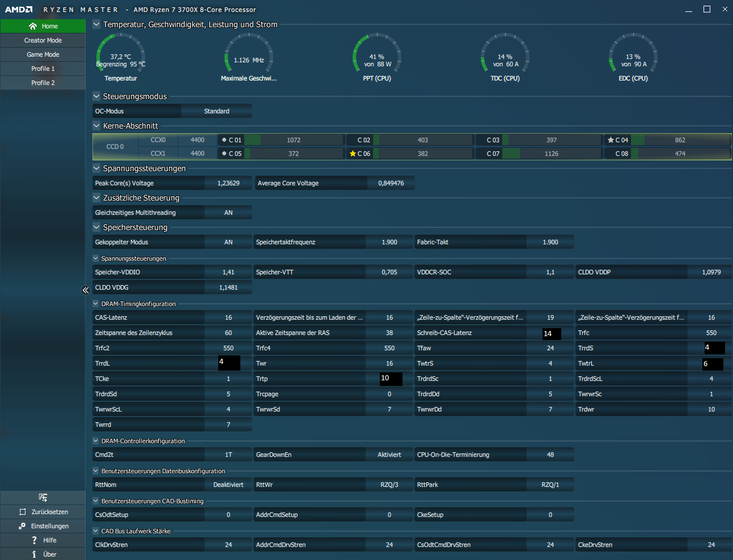Click the star icon on core C 04
The image size is (733, 560).
[611, 140]
